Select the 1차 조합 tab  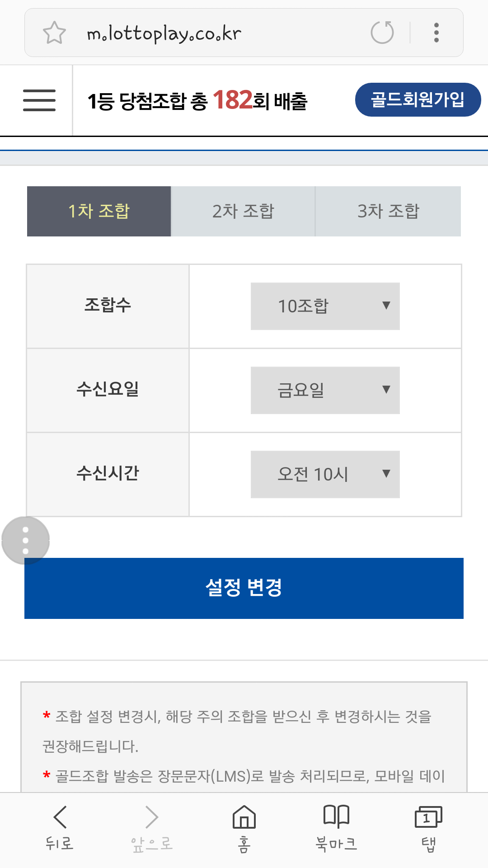(99, 211)
